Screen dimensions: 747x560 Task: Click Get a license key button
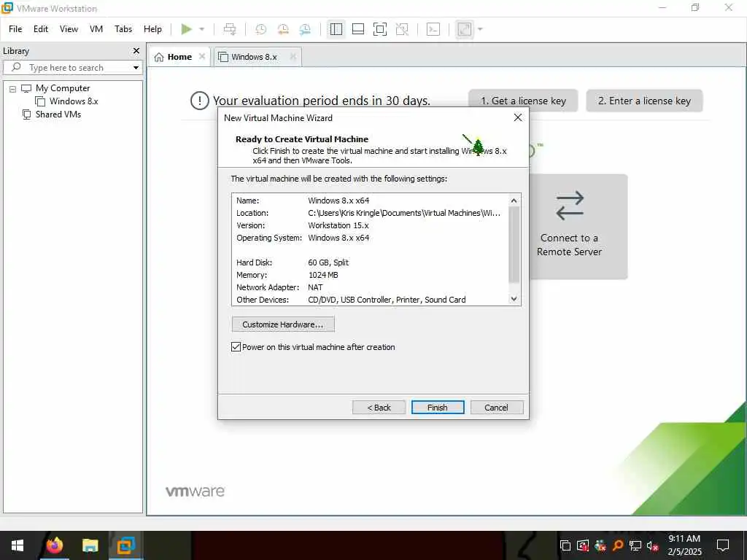point(523,101)
